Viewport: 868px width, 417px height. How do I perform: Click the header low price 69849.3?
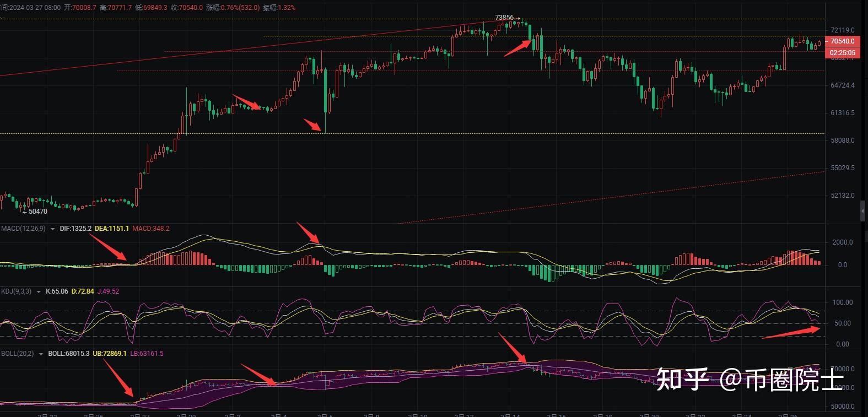pos(155,8)
